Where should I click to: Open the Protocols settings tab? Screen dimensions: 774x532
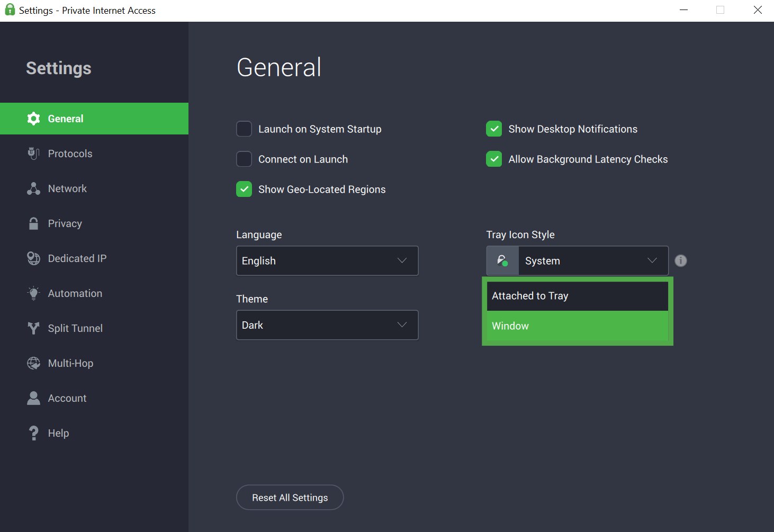coord(94,154)
